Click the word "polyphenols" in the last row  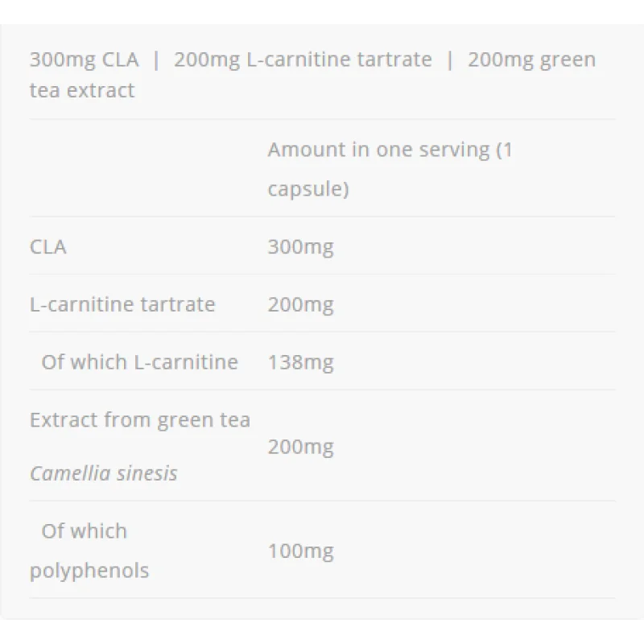click(89, 571)
